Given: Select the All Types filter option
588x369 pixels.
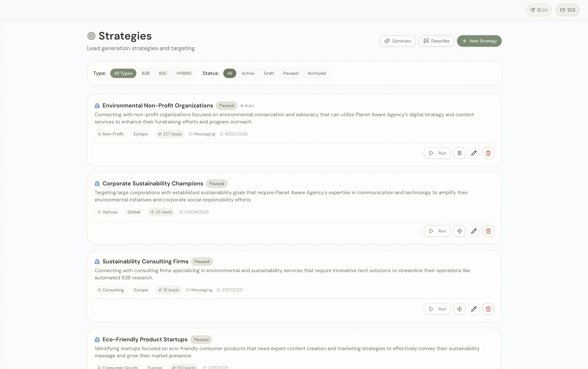Looking at the screenshot, I should point(123,73).
